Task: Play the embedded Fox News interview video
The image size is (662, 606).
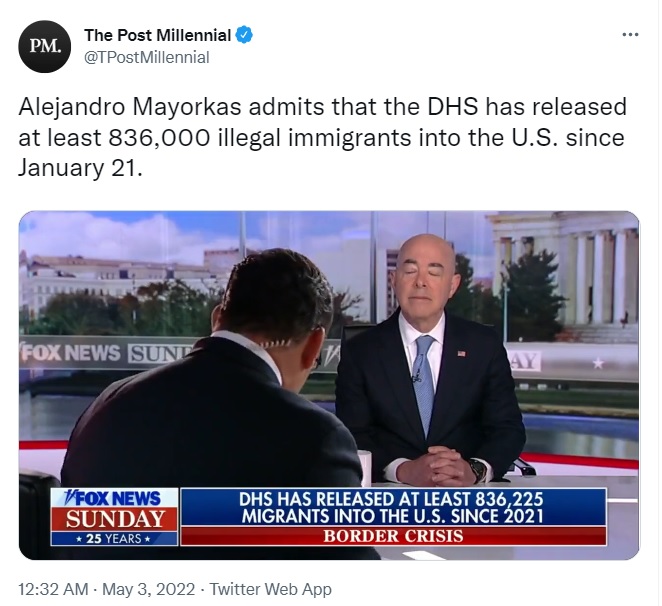Action: point(329,385)
